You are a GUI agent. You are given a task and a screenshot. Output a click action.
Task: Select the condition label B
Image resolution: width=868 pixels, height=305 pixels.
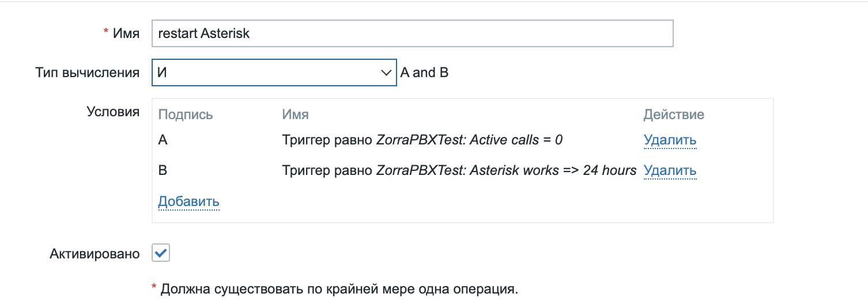click(163, 170)
